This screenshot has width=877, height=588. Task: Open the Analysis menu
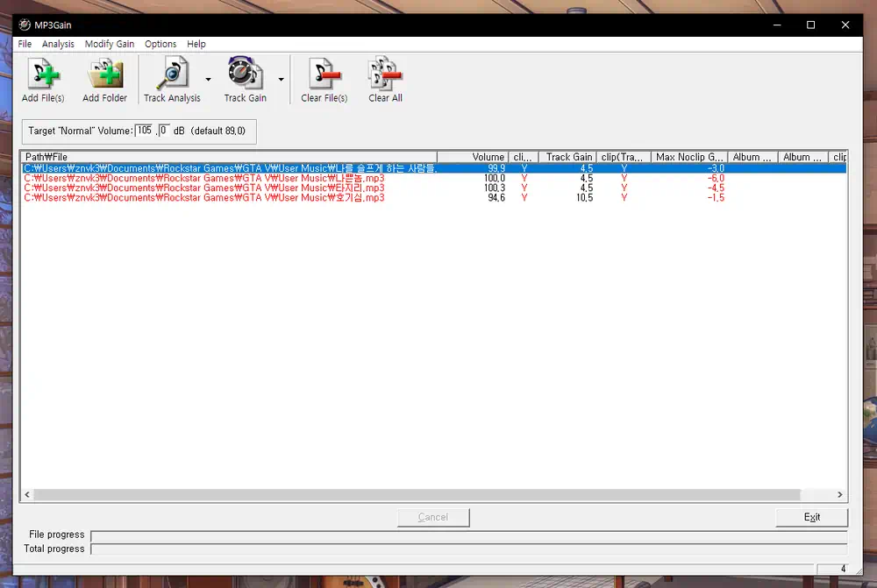point(58,44)
